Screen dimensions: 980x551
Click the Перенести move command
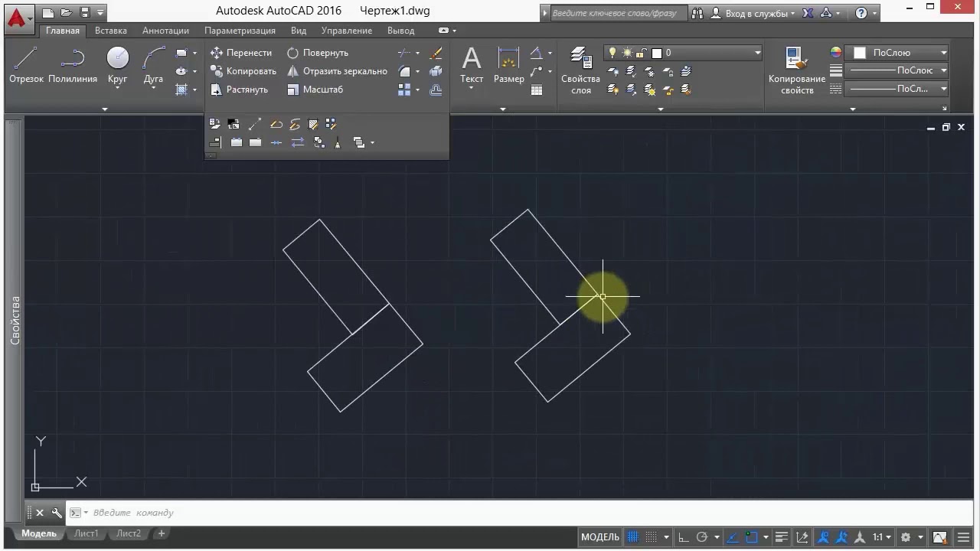[x=240, y=53]
